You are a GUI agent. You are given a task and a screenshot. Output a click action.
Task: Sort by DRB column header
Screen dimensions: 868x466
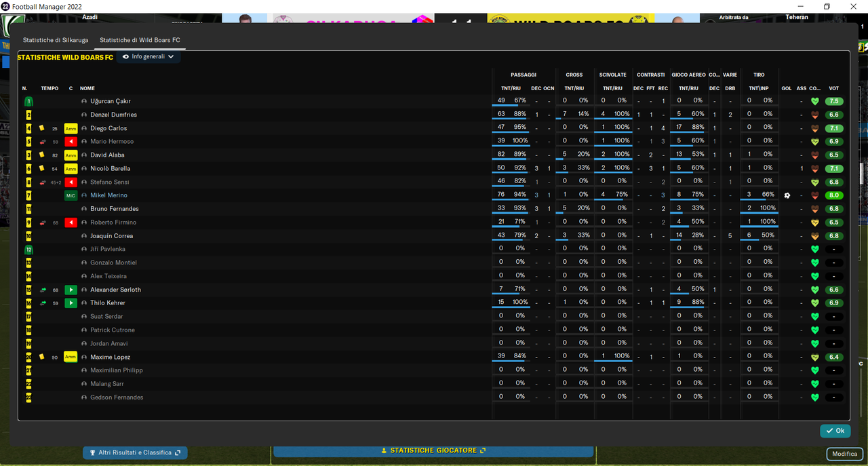[730, 88]
